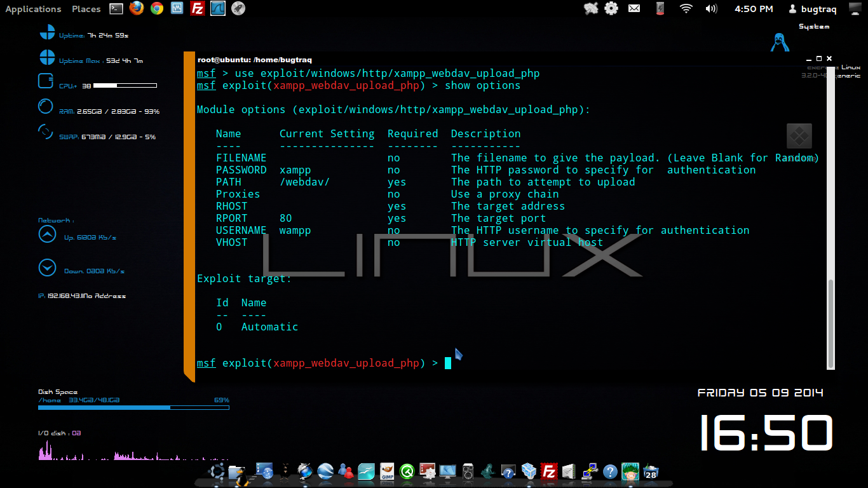This screenshot has width=868, height=488.
Task: Click the wampp USERNAME value
Action: (295, 230)
